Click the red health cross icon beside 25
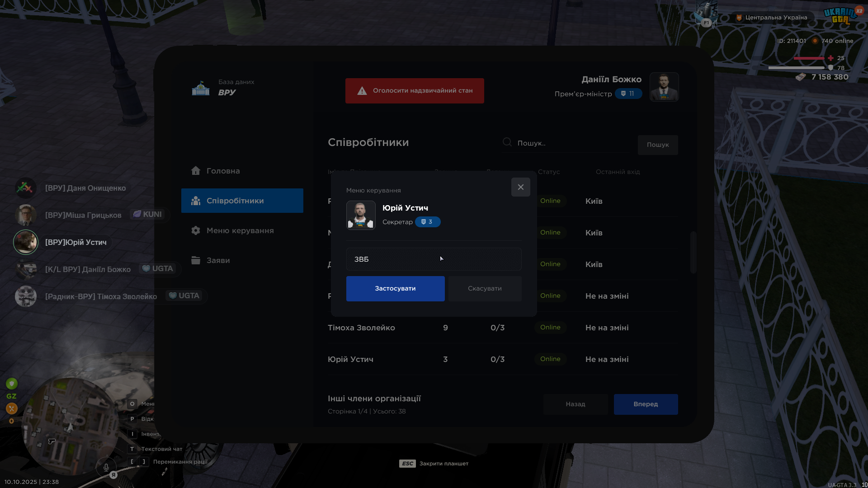868x488 pixels. click(x=830, y=58)
